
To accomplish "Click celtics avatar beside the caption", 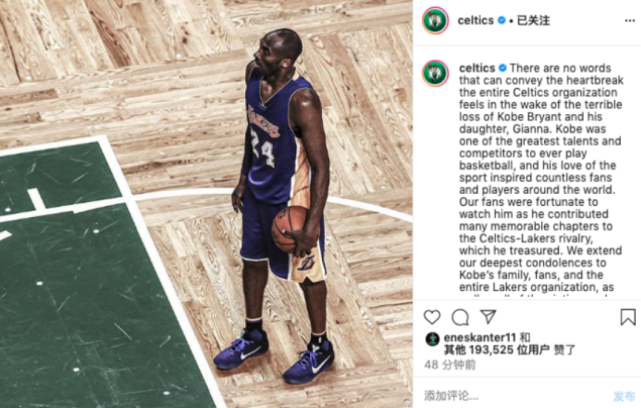I will click(x=435, y=73).
